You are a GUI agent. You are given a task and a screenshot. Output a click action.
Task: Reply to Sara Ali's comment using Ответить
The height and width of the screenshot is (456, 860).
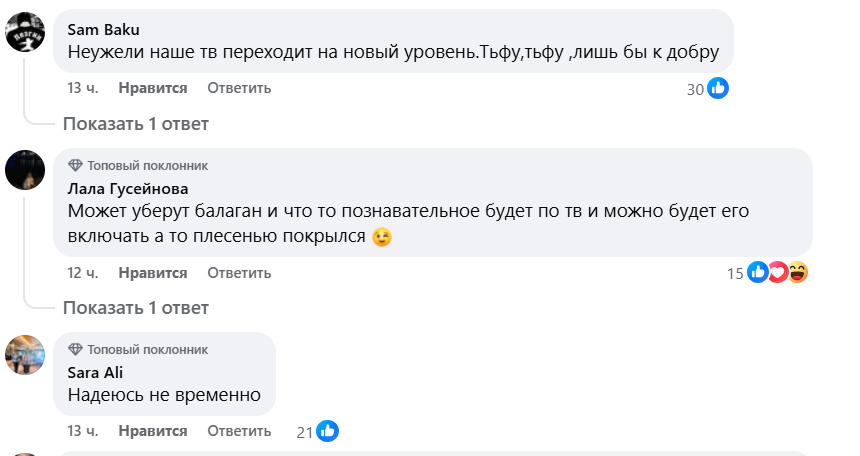tap(239, 431)
